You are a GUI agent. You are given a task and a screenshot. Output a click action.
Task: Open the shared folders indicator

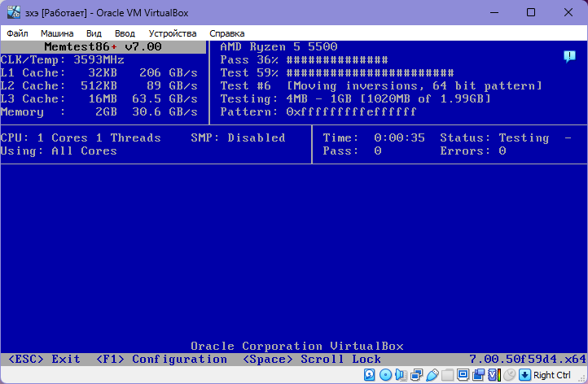(447, 375)
